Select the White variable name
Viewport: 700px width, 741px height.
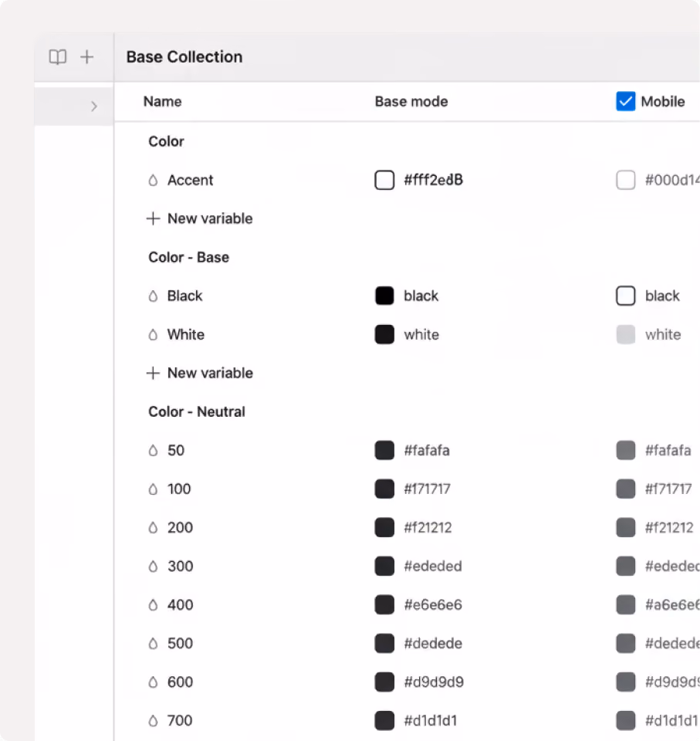tap(186, 334)
